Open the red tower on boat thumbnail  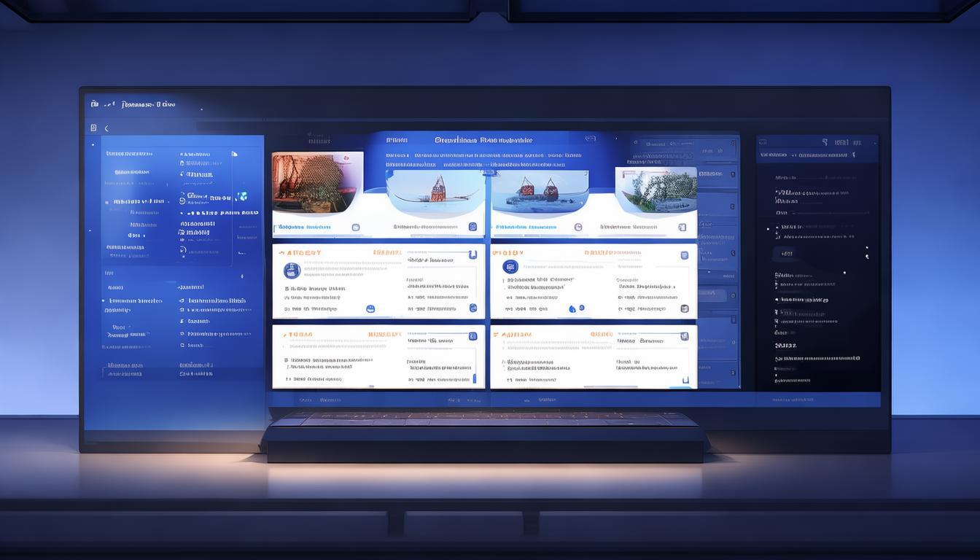click(436, 193)
